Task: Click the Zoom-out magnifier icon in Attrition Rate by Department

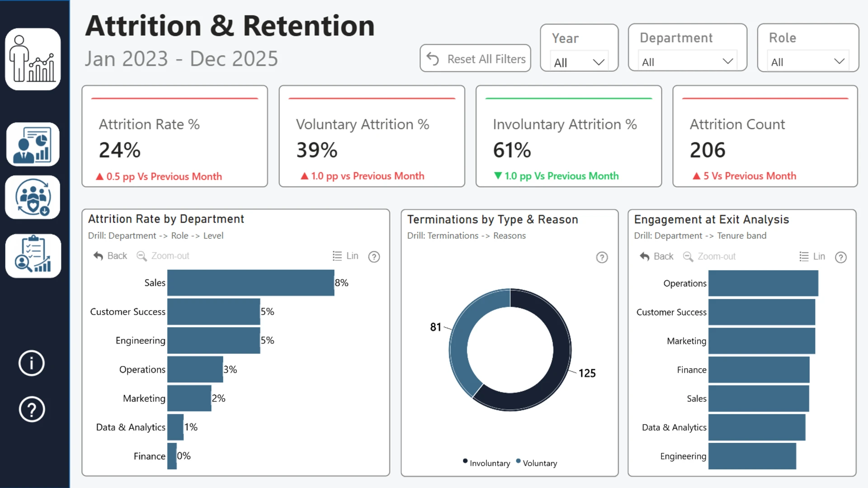Action: tap(142, 256)
